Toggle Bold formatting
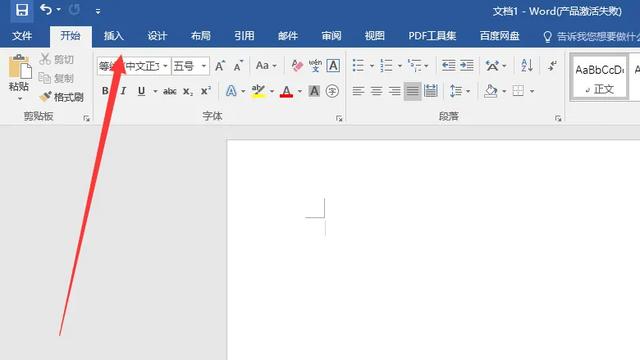Screen dimensions: 640x360 click(x=105, y=91)
